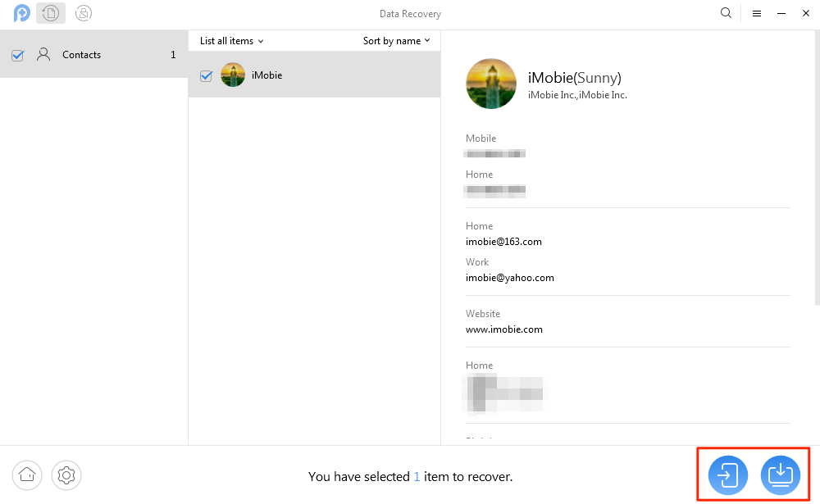Open the Sort by name dropdown

pyautogui.click(x=396, y=41)
